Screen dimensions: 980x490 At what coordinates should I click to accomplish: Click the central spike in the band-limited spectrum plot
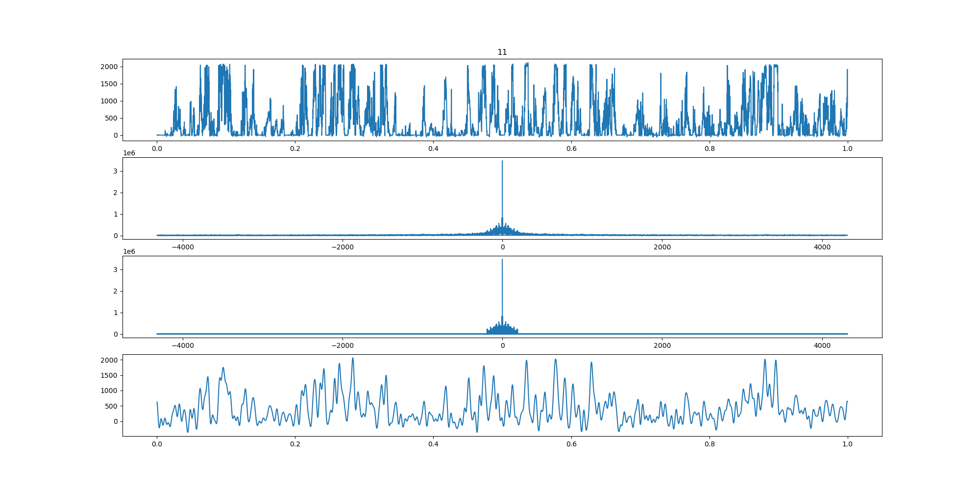[502, 296]
